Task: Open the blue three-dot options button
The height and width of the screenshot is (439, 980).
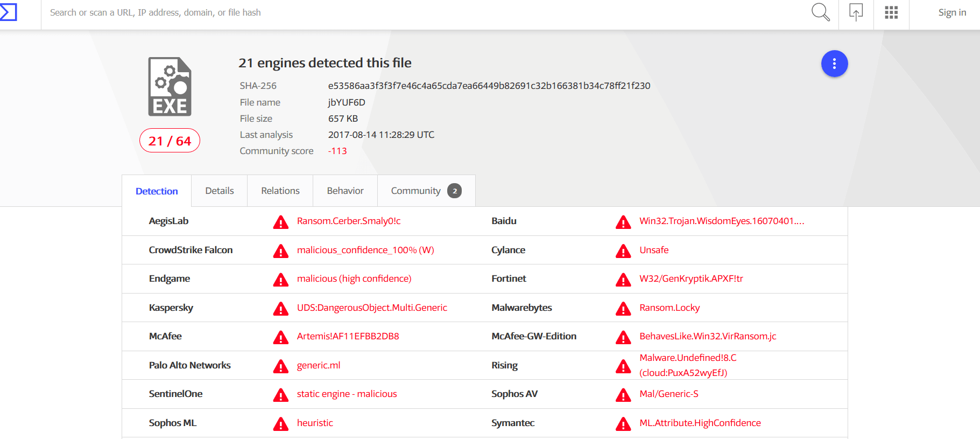Action: point(834,64)
